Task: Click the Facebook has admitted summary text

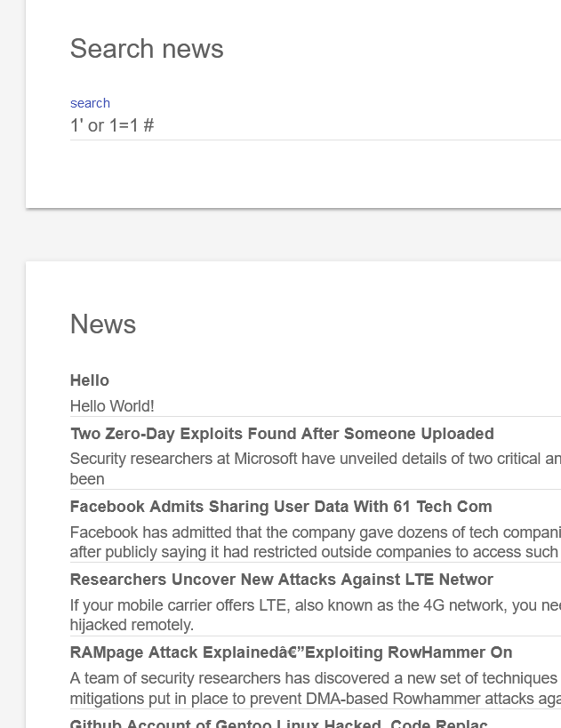Action: coord(316,542)
